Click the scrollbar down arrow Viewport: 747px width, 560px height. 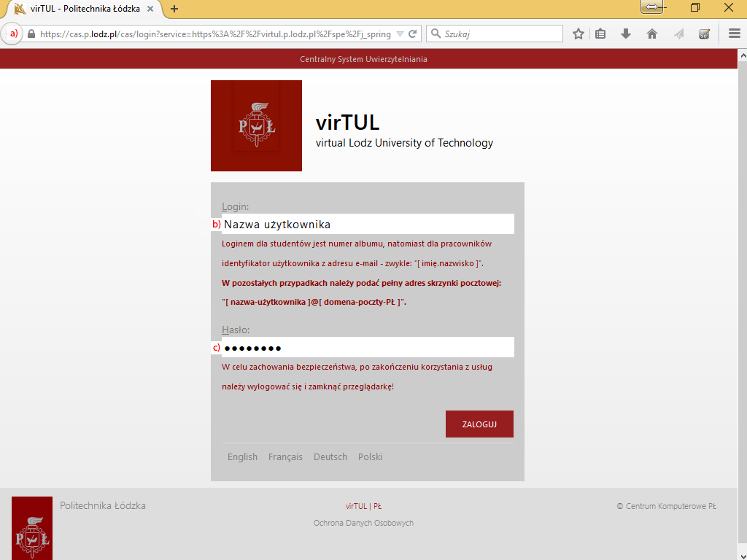tap(742, 556)
